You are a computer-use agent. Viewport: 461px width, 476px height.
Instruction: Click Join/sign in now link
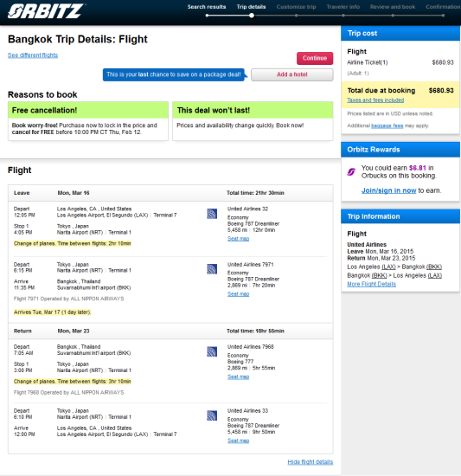tap(389, 190)
